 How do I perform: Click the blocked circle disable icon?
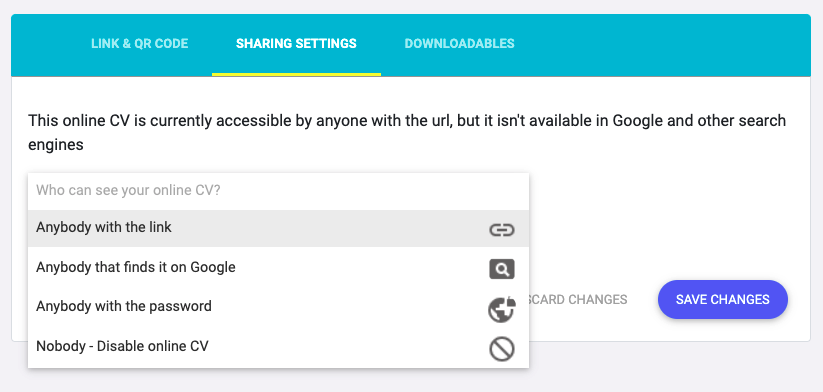[502, 349]
